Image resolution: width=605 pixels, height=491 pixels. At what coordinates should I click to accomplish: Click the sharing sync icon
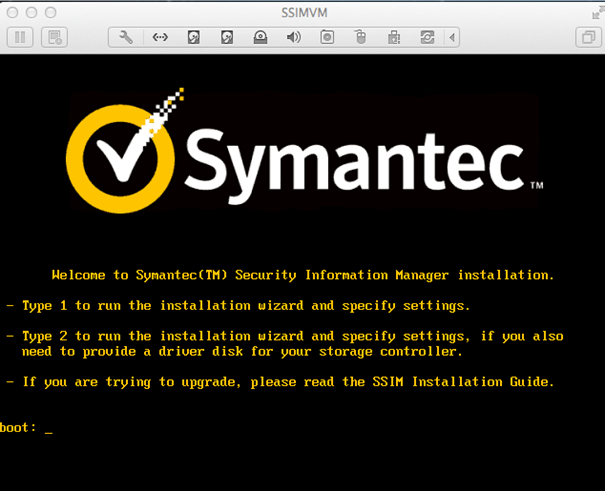click(427, 37)
